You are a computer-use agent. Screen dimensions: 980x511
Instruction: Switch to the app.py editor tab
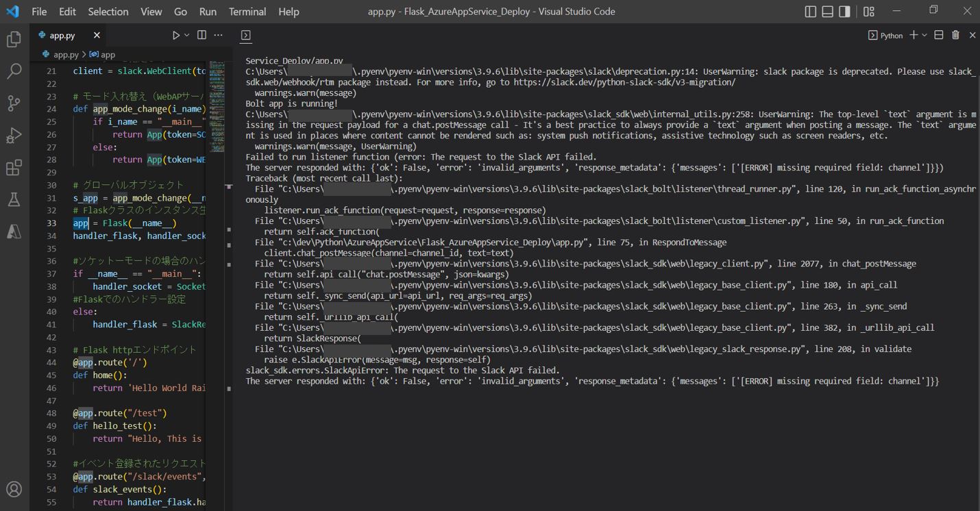(62, 35)
